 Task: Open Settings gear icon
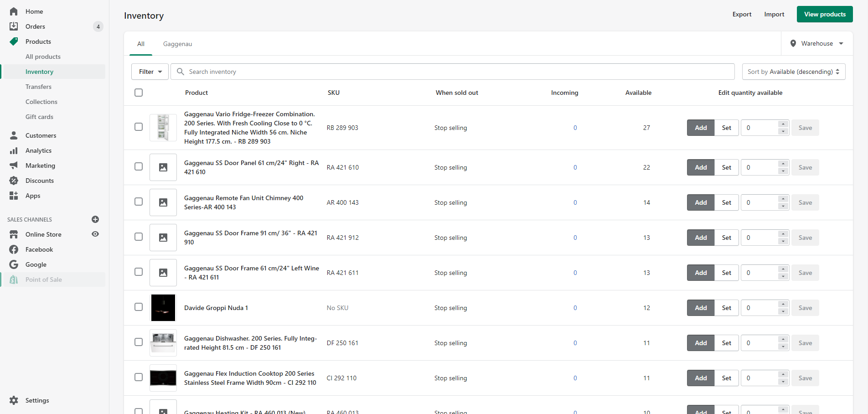(14, 400)
